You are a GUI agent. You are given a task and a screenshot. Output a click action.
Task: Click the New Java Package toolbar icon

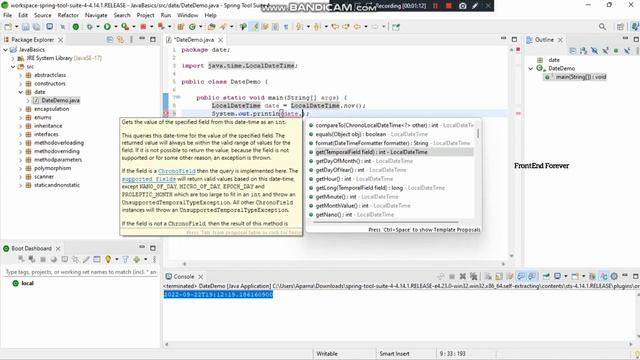click(x=180, y=27)
